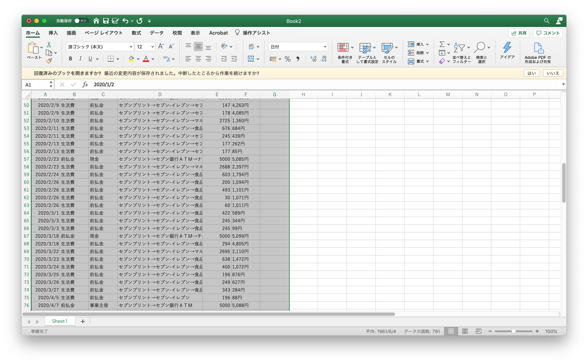Click the Name Box showing A1
The height and width of the screenshot is (364, 588).
(x=37, y=84)
